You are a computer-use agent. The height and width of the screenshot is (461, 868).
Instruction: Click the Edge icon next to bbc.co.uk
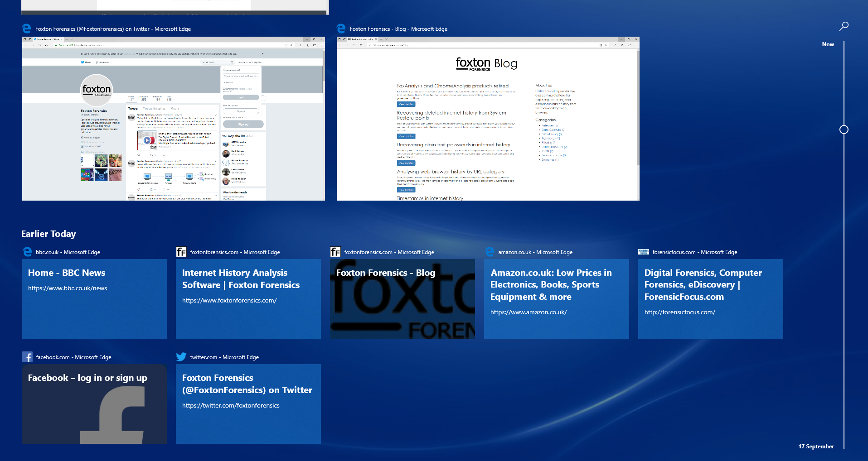pyautogui.click(x=27, y=252)
